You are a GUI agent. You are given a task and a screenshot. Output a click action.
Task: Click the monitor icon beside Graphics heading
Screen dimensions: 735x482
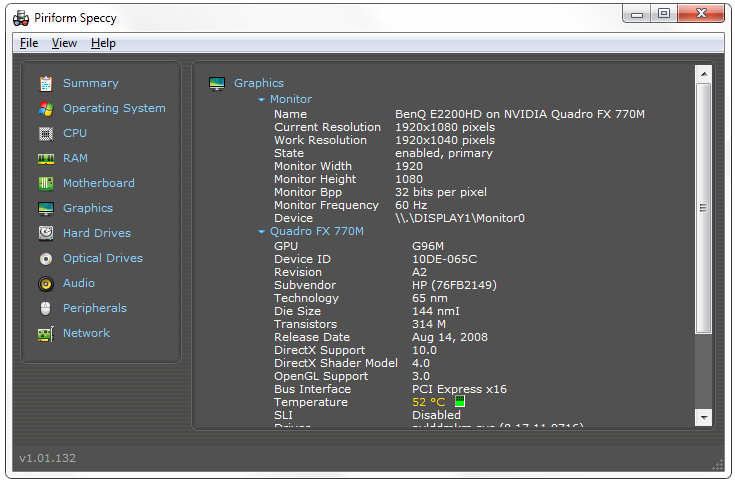(217, 83)
